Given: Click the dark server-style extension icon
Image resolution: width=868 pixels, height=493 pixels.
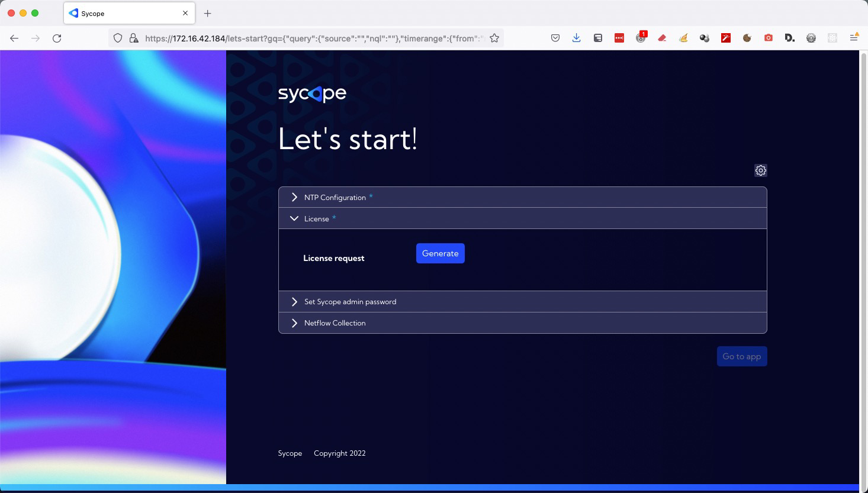Looking at the screenshot, I should pyautogui.click(x=598, y=38).
